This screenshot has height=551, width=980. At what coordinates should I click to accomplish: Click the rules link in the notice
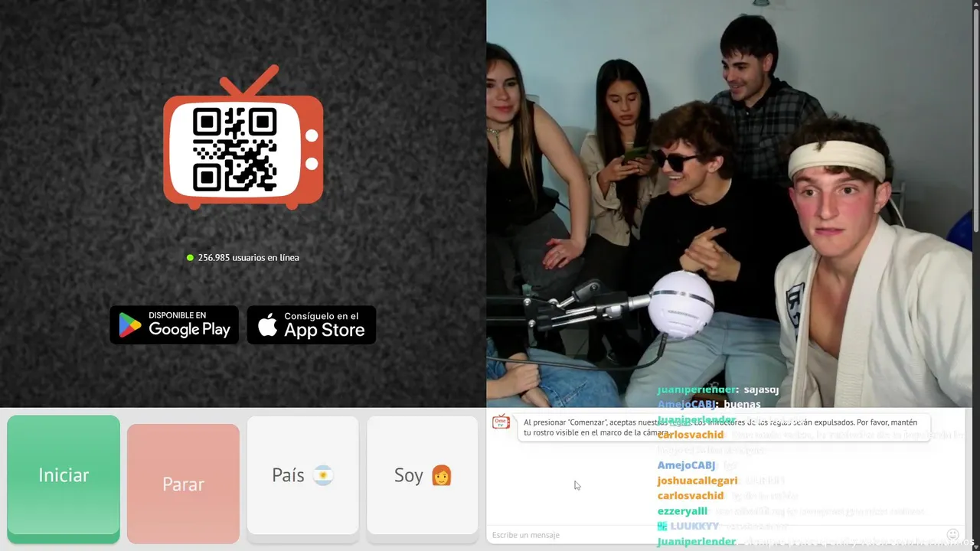(x=680, y=422)
